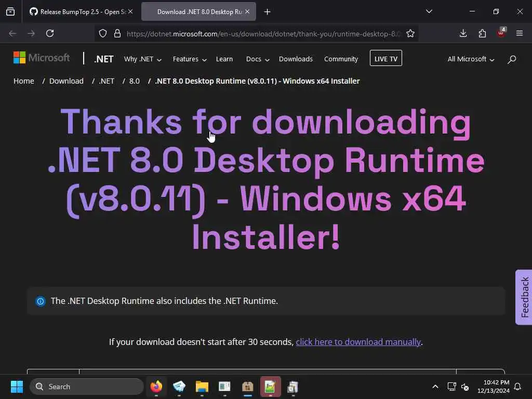This screenshot has width=532, height=399.
Task: Open the last taskbar app icon
Action: pos(293,387)
